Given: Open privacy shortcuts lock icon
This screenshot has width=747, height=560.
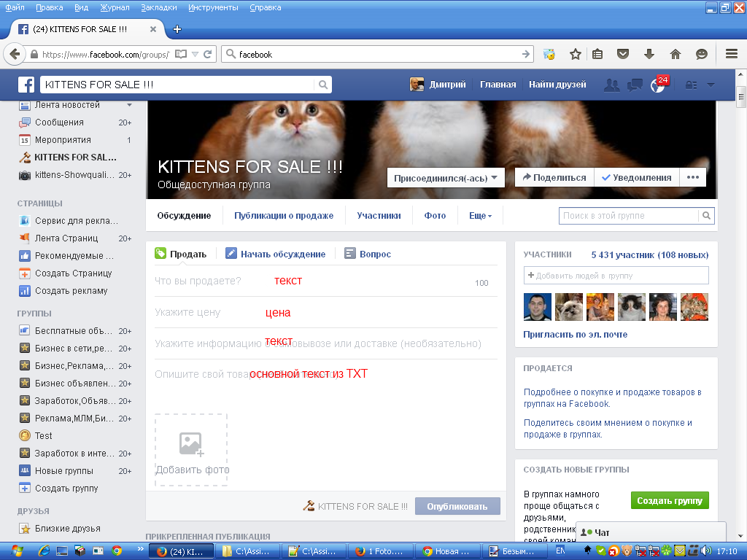Looking at the screenshot, I should point(692,85).
